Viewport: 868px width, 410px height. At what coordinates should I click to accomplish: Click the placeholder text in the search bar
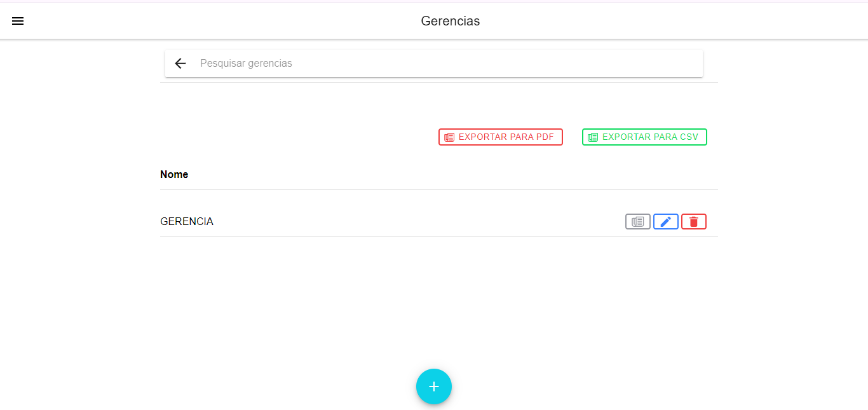point(246,64)
